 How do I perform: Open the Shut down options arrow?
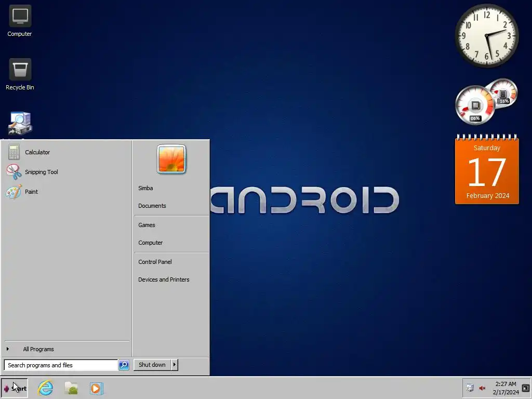pyautogui.click(x=175, y=365)
